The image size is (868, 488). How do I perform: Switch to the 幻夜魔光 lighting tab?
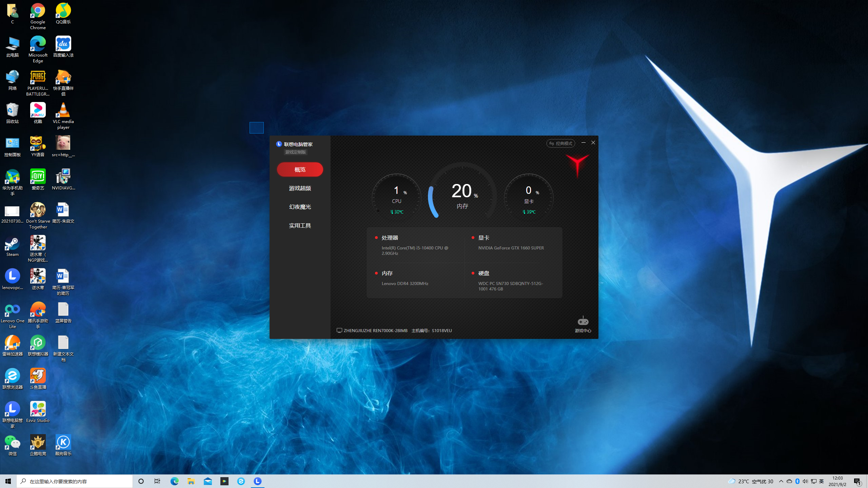tap(300, 207)
